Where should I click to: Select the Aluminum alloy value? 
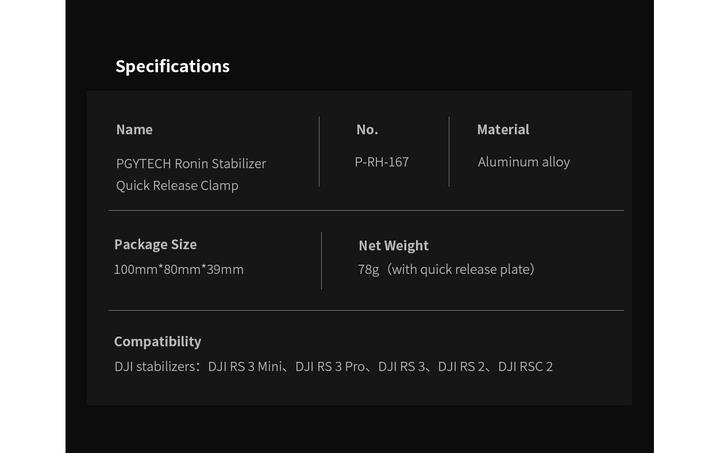pyautogui.click(x=523, y=162)
